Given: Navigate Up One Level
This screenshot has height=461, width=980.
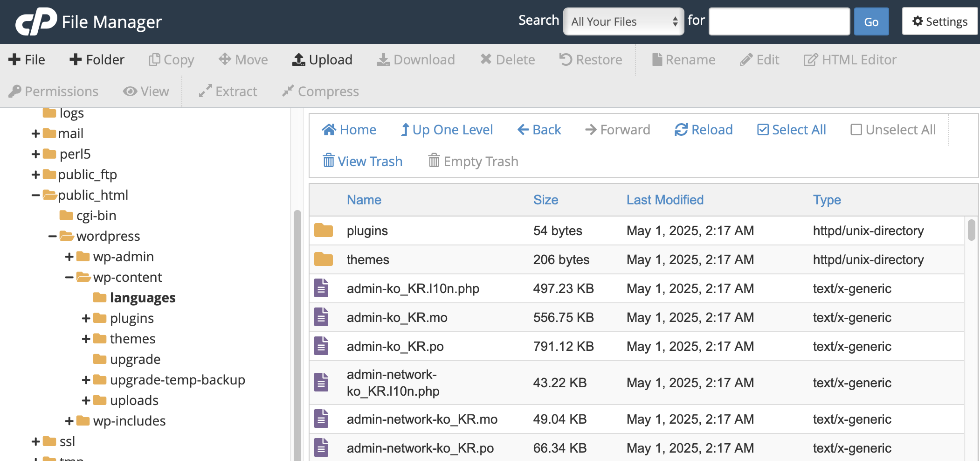Looking at the screenshot, I should click(447, 130).
